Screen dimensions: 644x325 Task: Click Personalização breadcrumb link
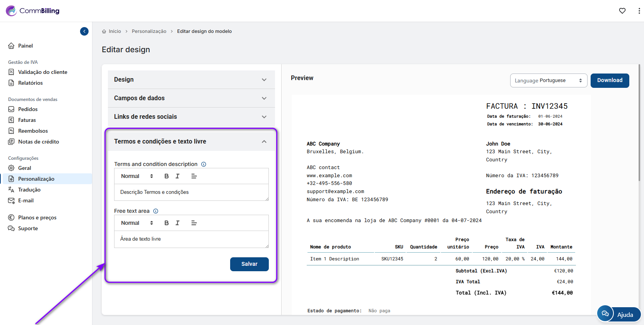click(x=149, y=31)
